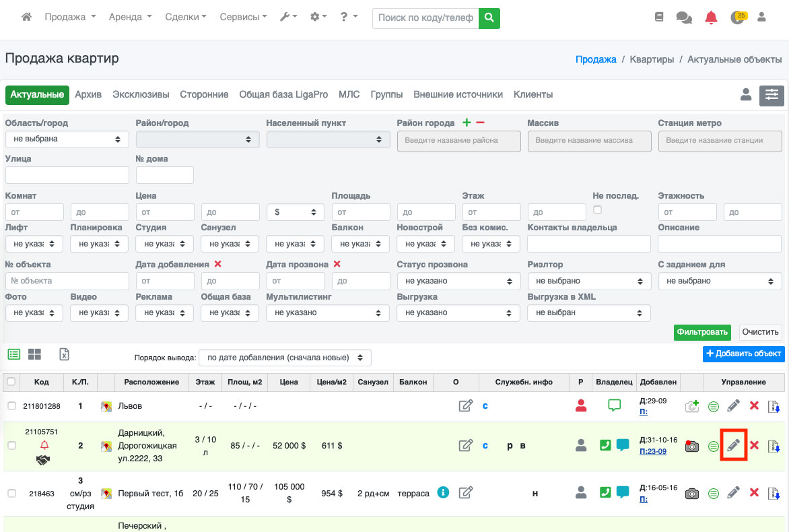Open the chat messages icon in header
789x532 pixels.
(x=684, y=18)
